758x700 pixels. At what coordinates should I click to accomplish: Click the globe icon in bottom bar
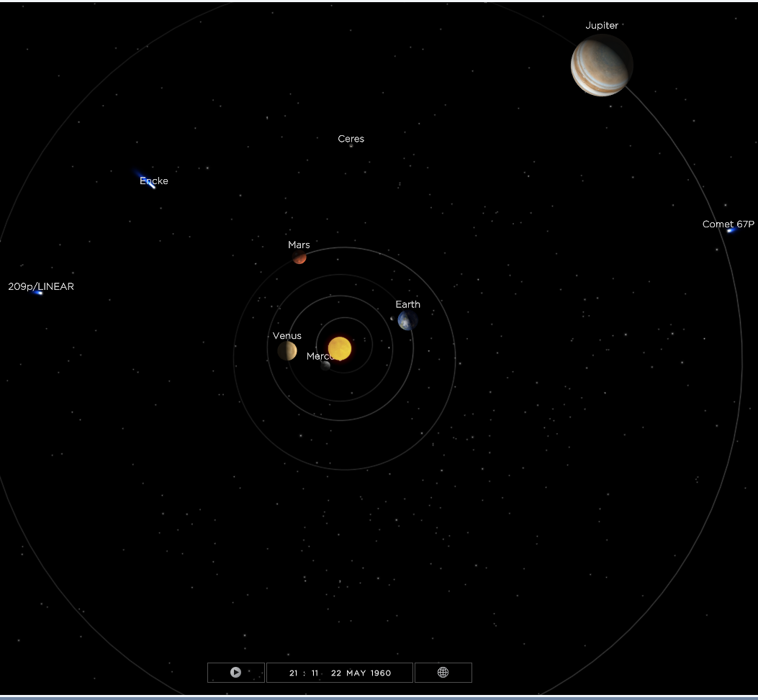(x=443, y=673)
